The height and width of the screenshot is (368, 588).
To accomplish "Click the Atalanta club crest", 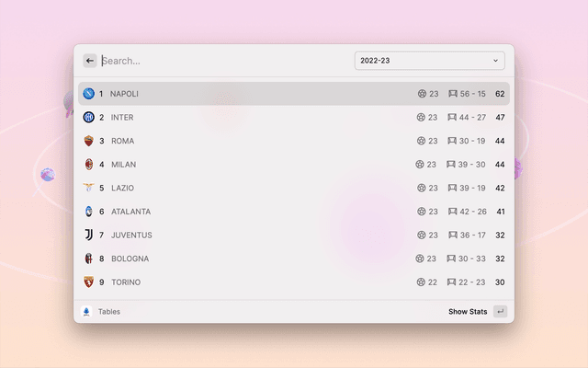I will click(89, 212).
